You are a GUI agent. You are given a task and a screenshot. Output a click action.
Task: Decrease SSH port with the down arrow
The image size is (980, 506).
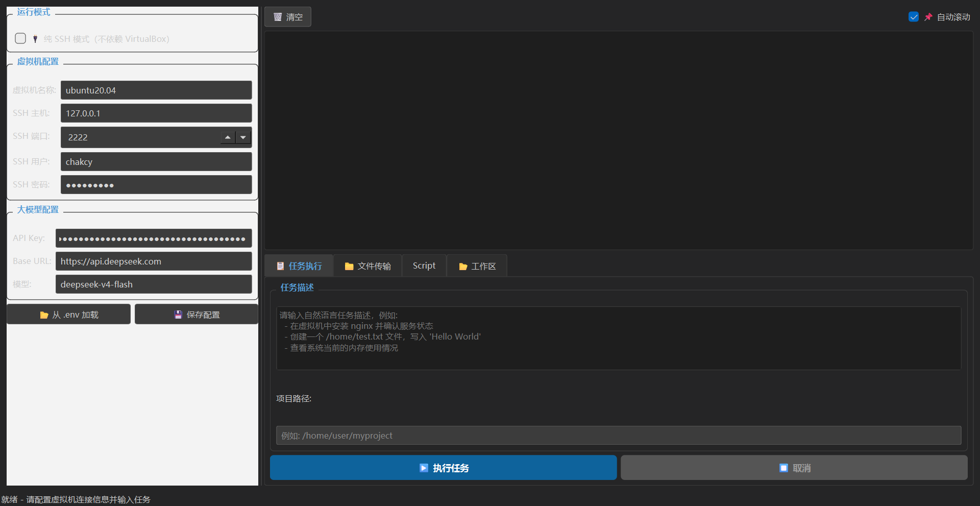(x=243, y=137)
